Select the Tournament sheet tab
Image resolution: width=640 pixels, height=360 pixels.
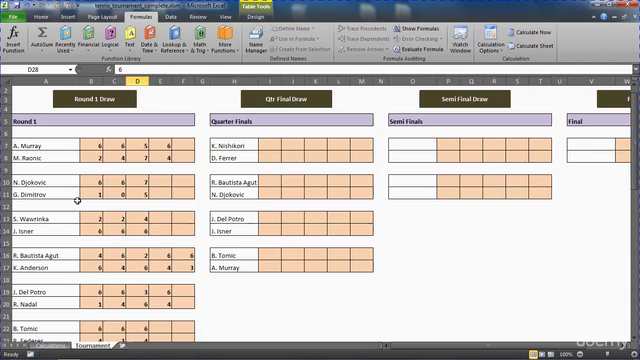coord(93,345)
